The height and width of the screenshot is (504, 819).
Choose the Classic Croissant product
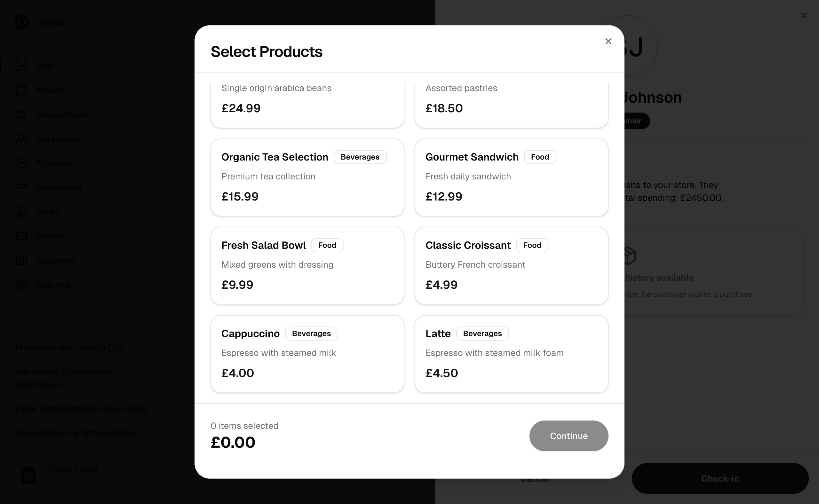pyautogui.click(x=511, y=266)
